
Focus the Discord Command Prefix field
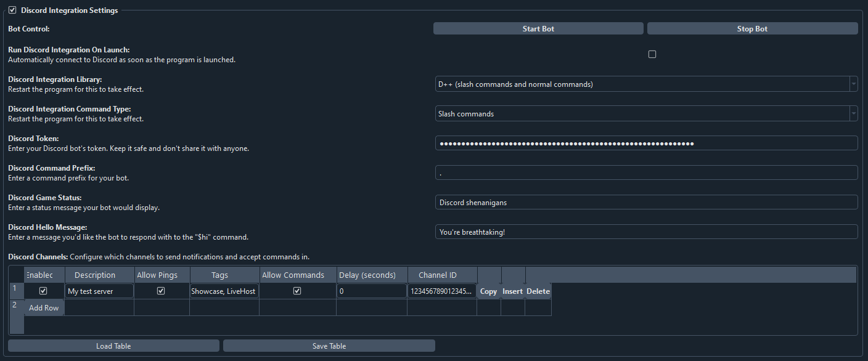click(646, 173)
